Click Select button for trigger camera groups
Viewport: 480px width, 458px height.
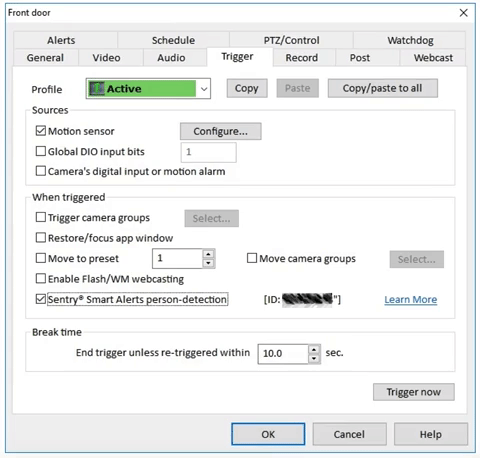pyautogui.click(x=212, y=218)
